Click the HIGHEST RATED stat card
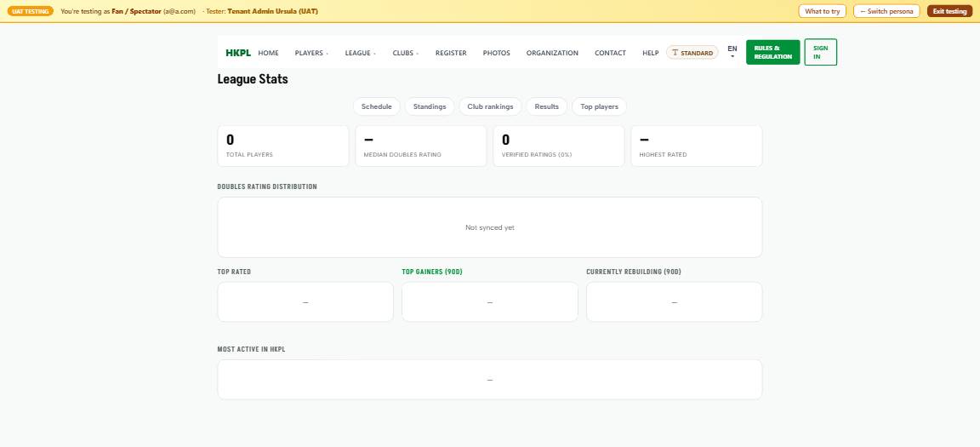The height and width of the screenshot is (447, 980). pyautogui.click(x=696, y=146)
